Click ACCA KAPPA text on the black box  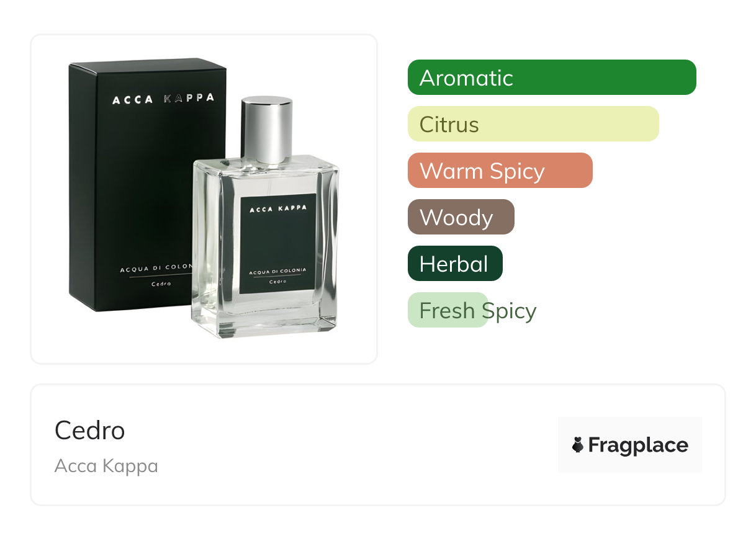(163, 99)
